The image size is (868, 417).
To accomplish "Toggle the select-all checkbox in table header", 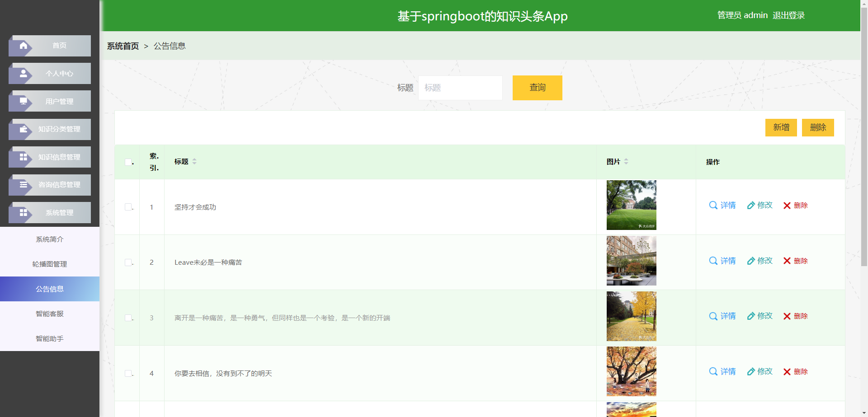I will (x=128, y=162).
